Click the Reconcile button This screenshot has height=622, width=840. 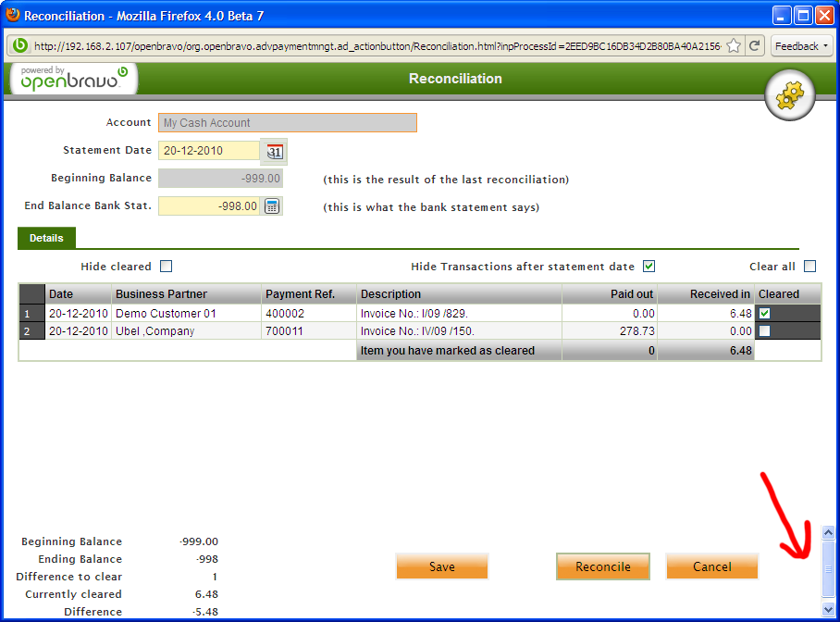[x=602, y=566]
